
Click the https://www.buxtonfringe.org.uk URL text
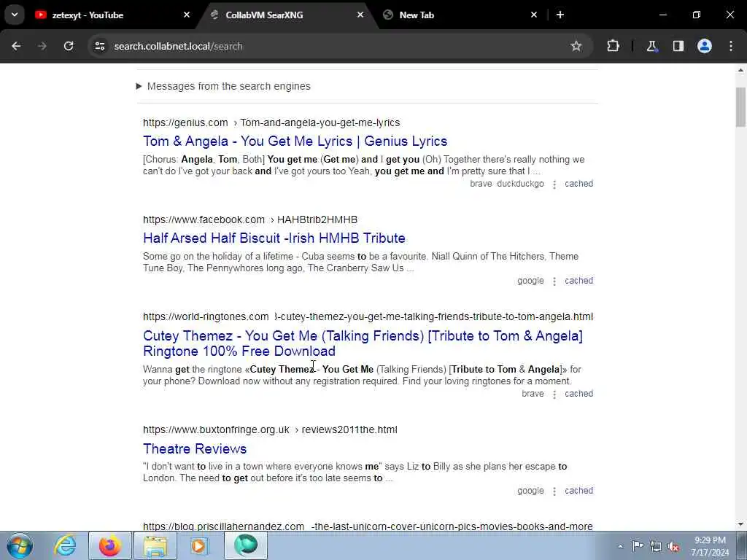216,429
